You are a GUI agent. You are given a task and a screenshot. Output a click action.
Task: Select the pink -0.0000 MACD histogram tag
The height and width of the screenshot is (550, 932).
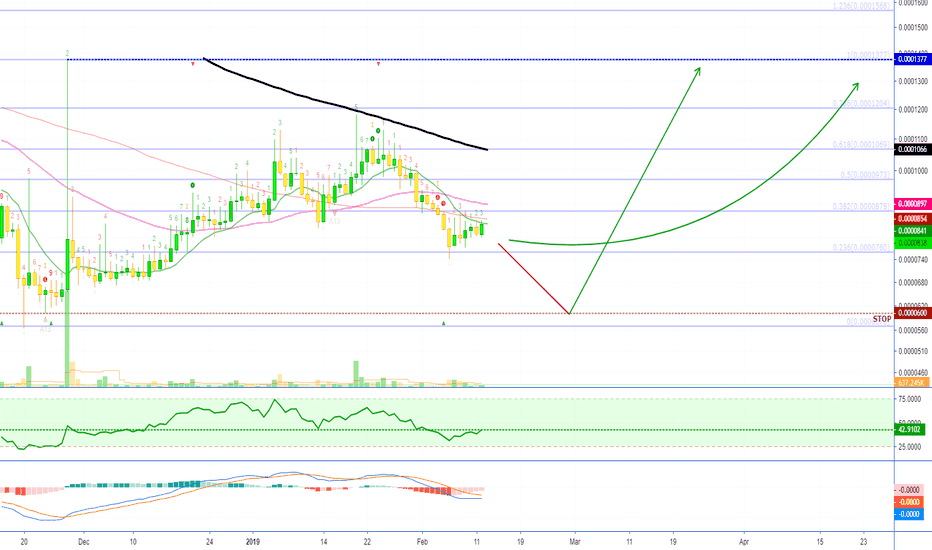pos(909,490)
